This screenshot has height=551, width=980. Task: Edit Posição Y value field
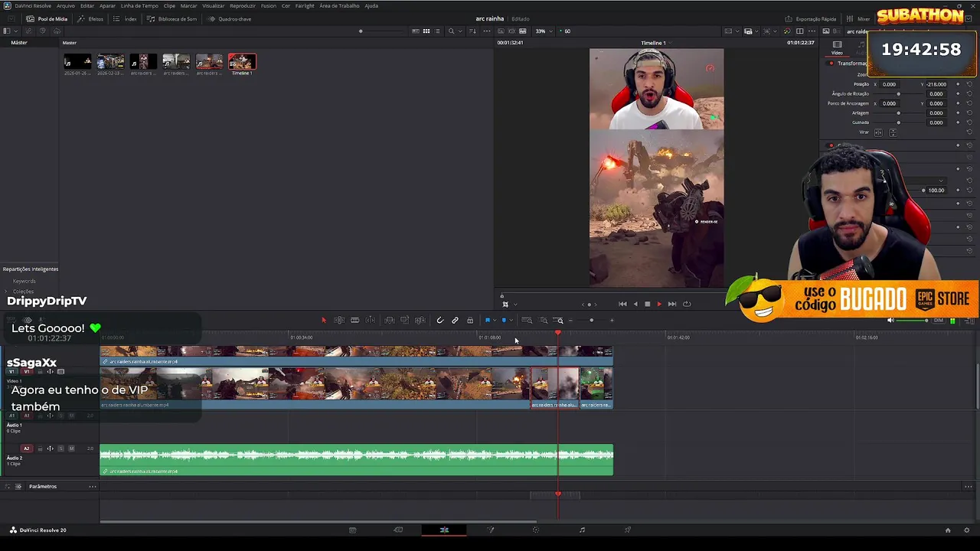point(936,84)
